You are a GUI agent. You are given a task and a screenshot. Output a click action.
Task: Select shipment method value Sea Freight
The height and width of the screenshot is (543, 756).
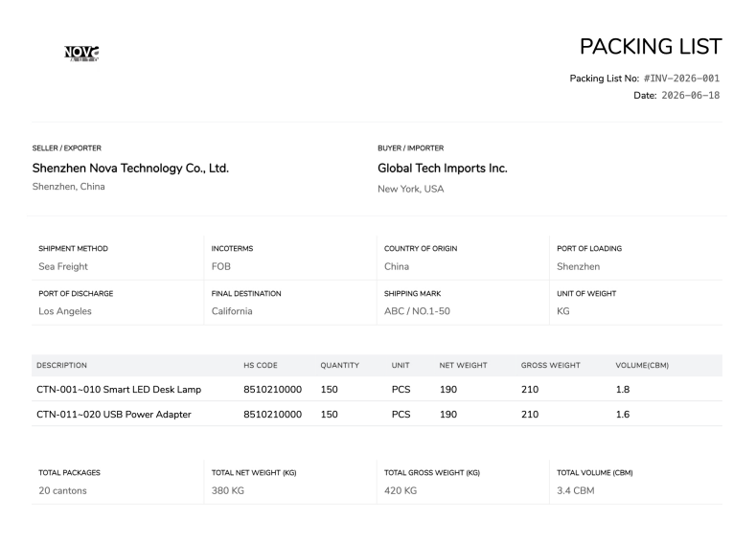[x=63, y=266]
